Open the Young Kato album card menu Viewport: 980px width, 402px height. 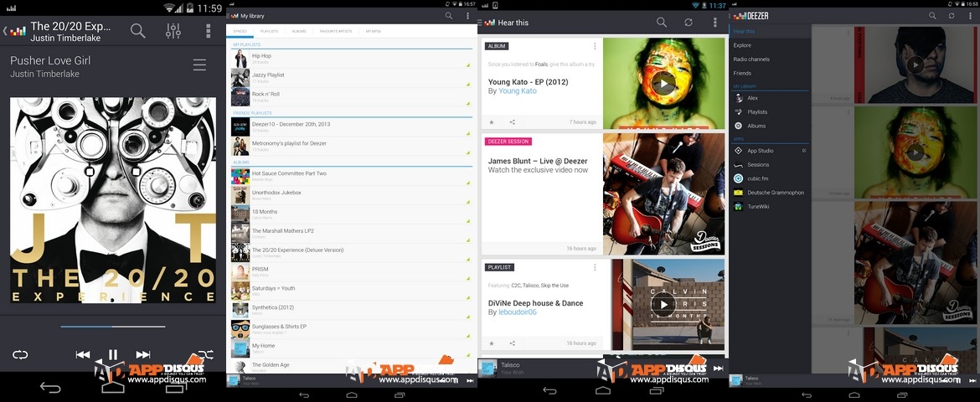pyautogui.click(x=595, y=46)
